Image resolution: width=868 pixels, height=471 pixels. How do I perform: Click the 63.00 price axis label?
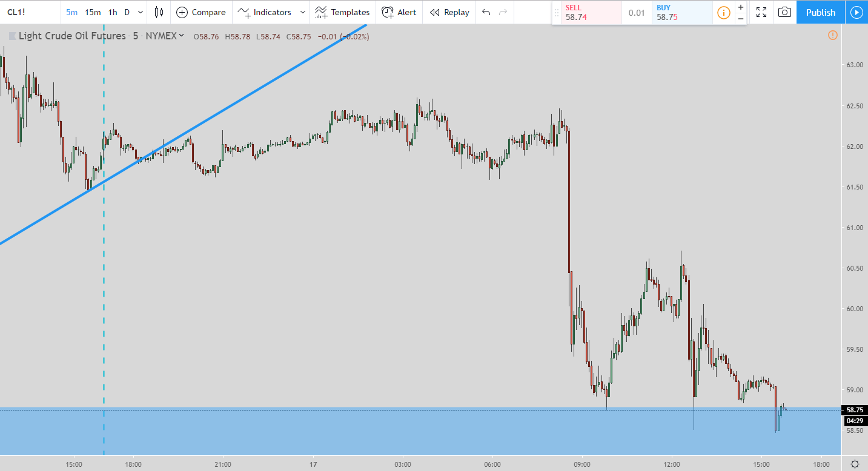[x=855, y=65]
